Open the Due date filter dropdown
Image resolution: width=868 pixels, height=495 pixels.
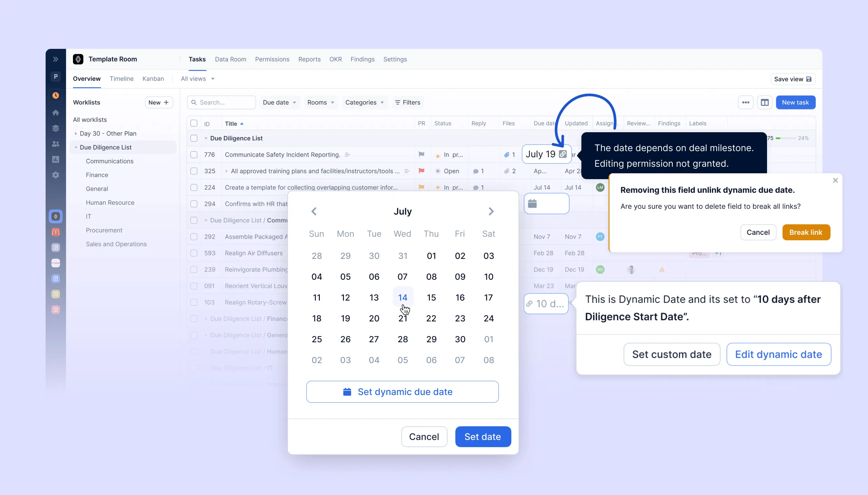[279, 102]
